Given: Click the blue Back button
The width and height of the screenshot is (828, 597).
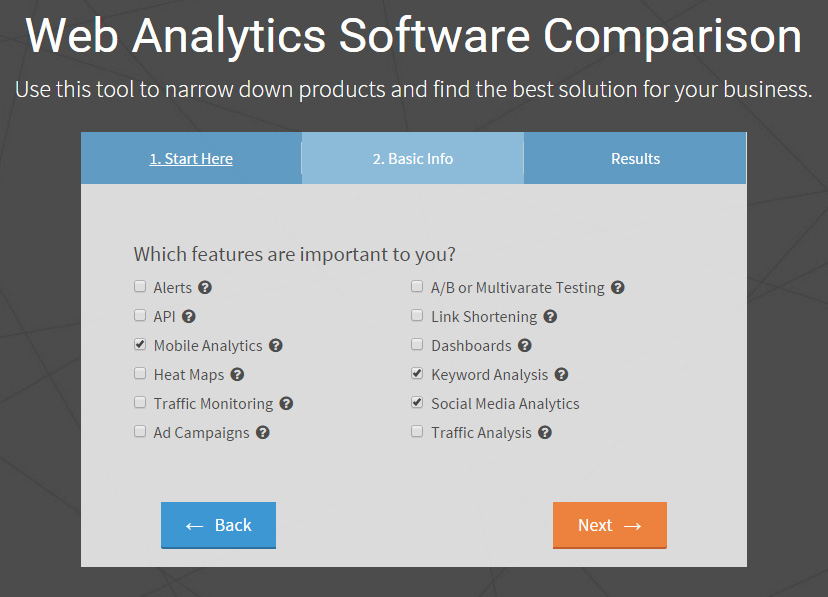Looking at the screenshot, I should (218, 526).
